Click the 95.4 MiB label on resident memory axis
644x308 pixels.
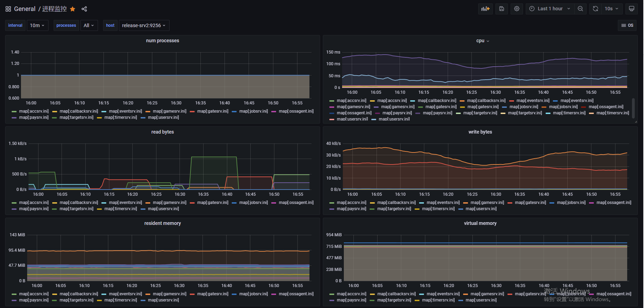(x=17, y=250)
